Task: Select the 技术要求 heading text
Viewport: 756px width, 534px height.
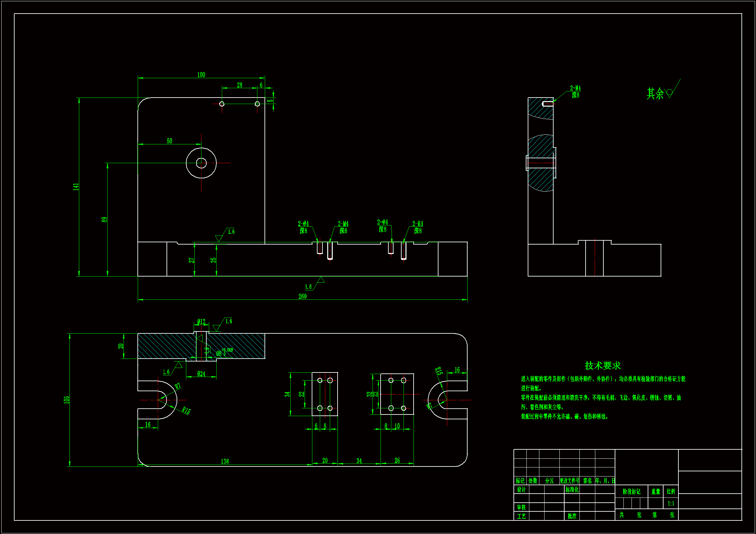Action: click(x=602, y=366)
